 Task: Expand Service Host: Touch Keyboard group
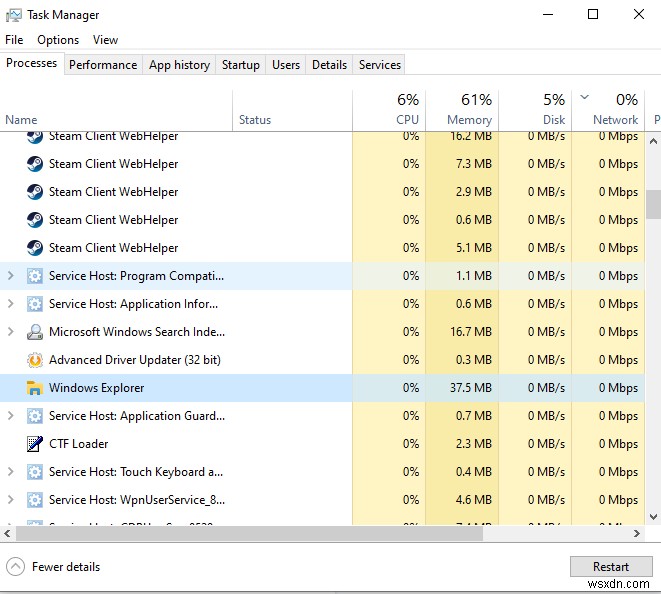(x=11, y=472)
